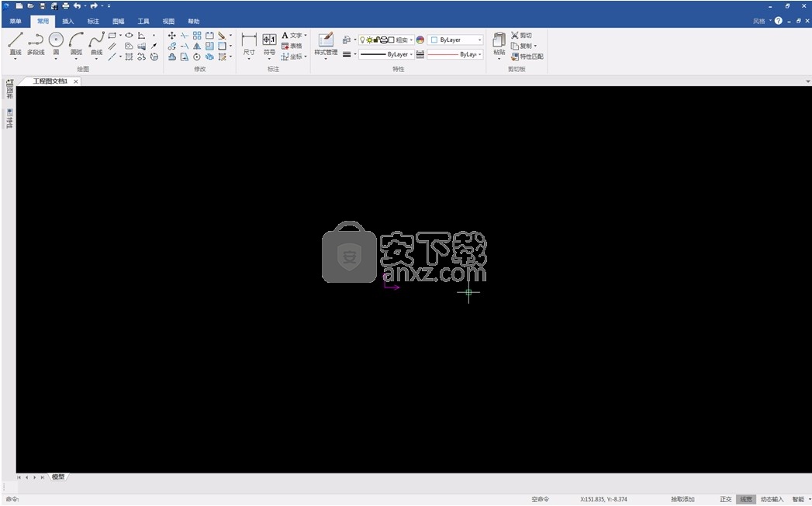Open the Help question mark icon
The image size is (812, 506).
tap(779, 21)
